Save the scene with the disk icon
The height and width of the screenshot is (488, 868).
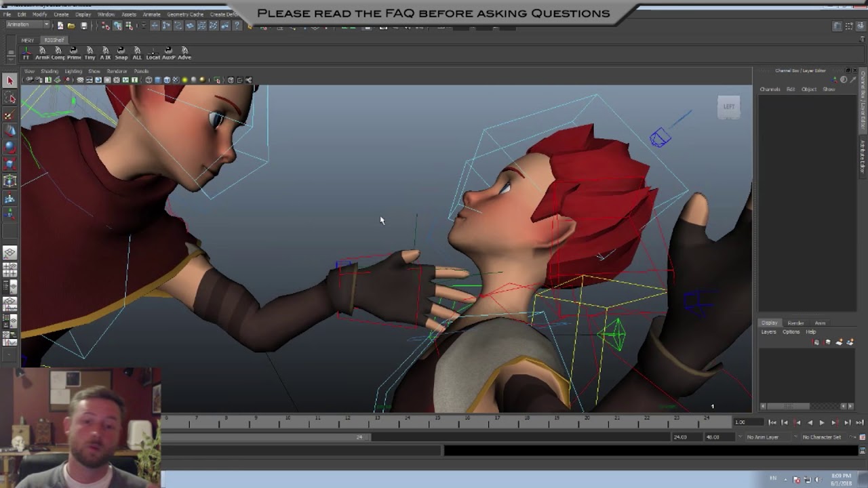point(84,26)
